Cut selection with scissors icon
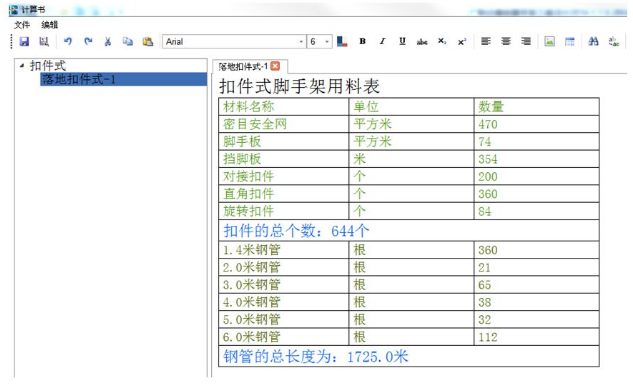The height and width of the screenshot is (391, 633). click(107, 41)
